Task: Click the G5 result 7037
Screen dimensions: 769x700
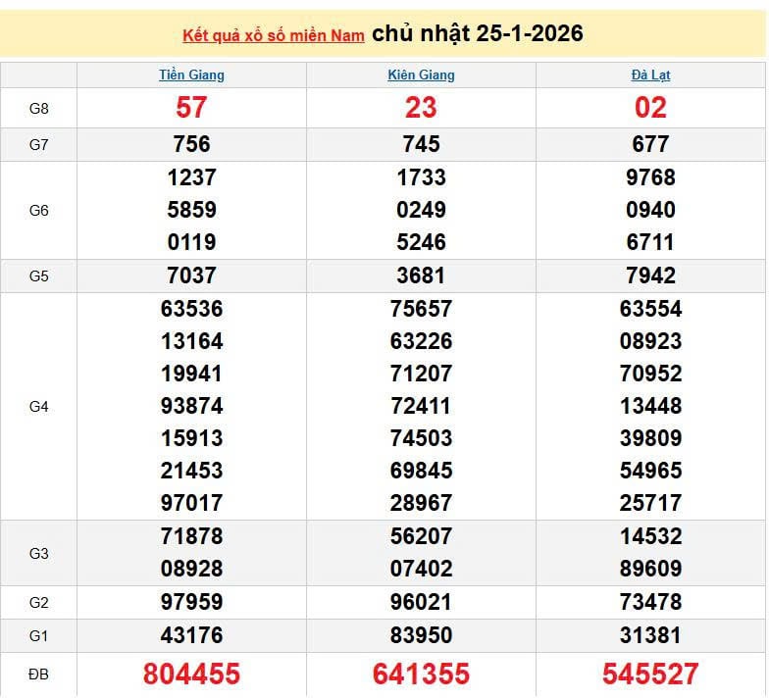Action: coord(191,275)
